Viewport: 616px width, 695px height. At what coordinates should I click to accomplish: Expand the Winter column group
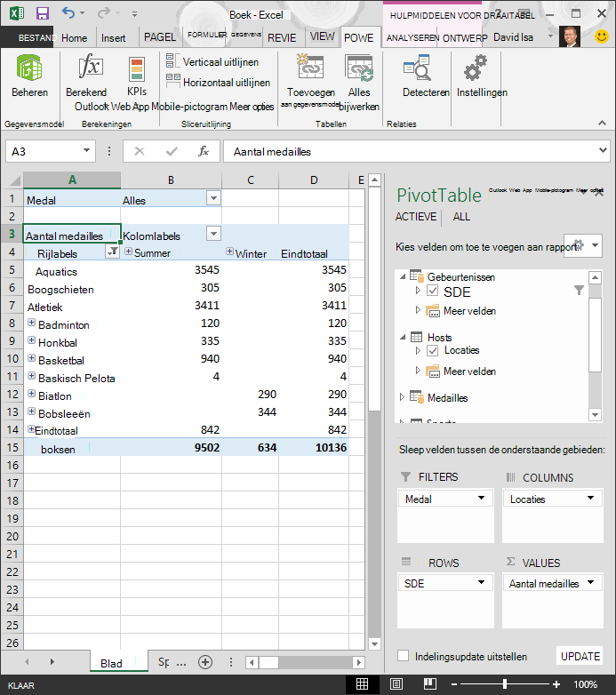coord(229,252)
